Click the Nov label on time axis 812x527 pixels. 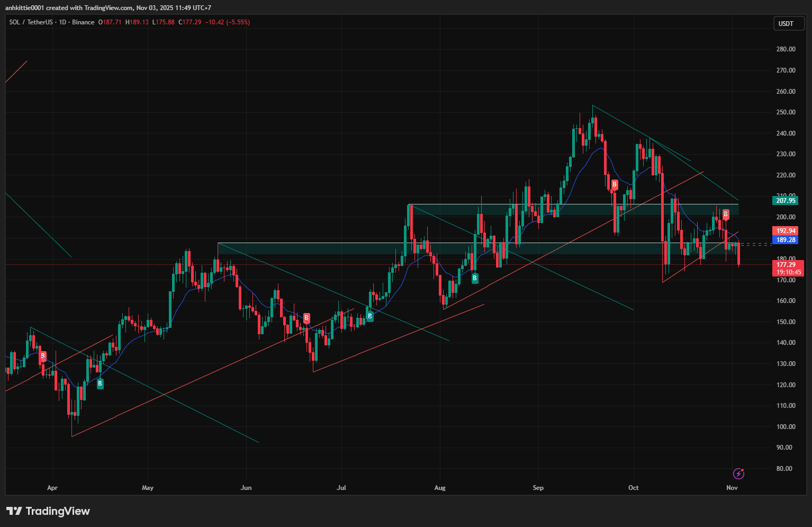tap(732, 488)
